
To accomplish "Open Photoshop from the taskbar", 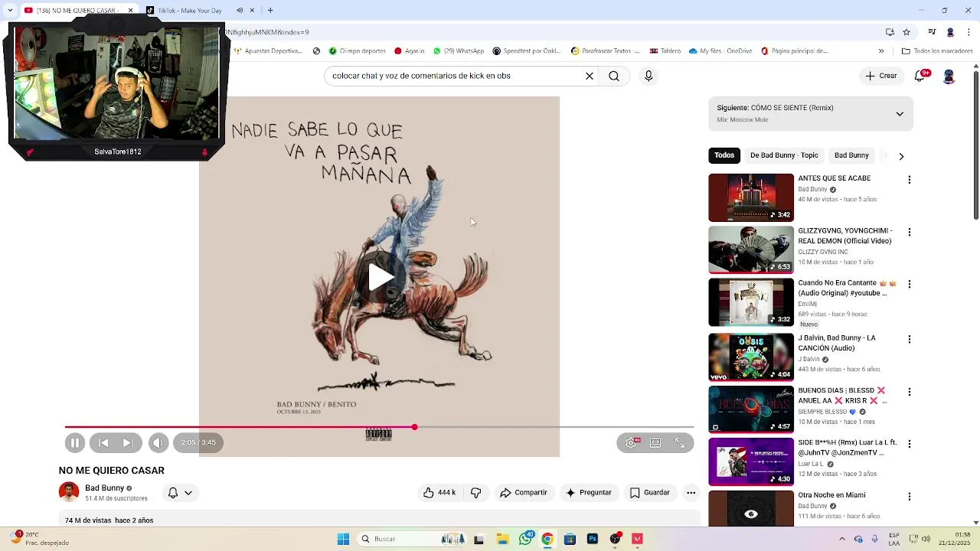I will click(593, 539).
